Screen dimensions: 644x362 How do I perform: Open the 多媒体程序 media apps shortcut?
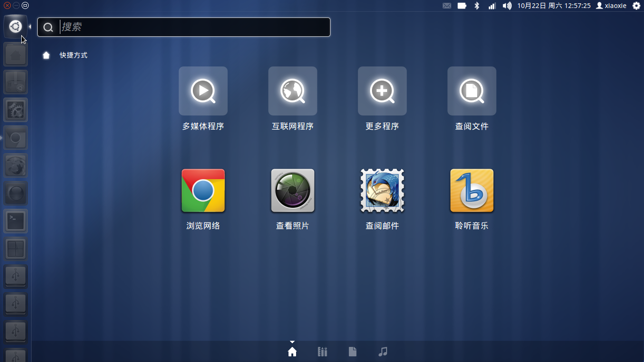pos(203,91)
